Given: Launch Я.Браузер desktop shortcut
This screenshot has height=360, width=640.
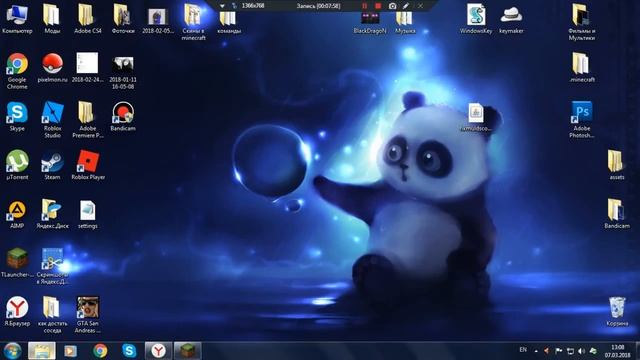Looking at the screenshot, I should (17, 311).
